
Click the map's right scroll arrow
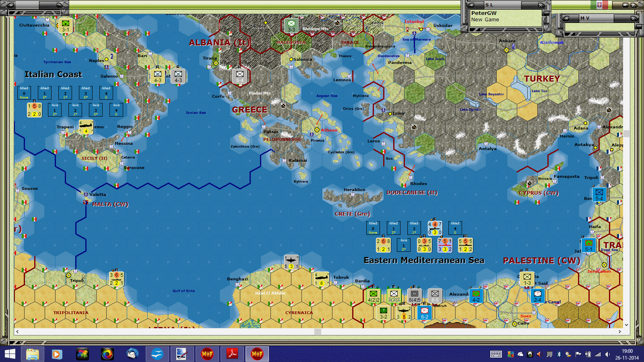coord(619,331)
